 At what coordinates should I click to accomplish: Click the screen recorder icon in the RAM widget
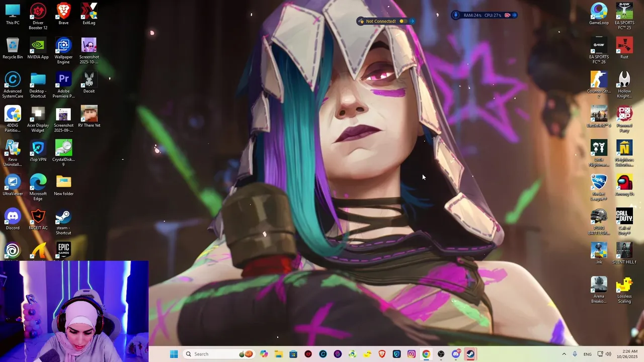pos(507,15)
